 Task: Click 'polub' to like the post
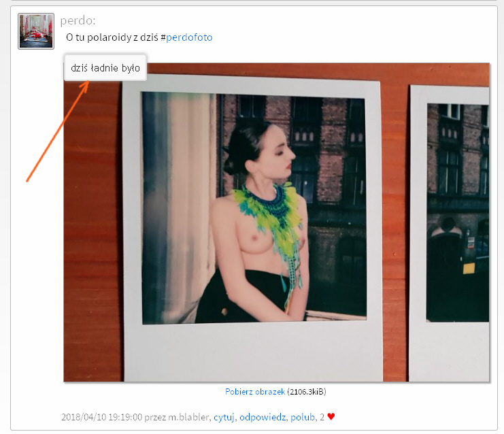coord(303,417)
